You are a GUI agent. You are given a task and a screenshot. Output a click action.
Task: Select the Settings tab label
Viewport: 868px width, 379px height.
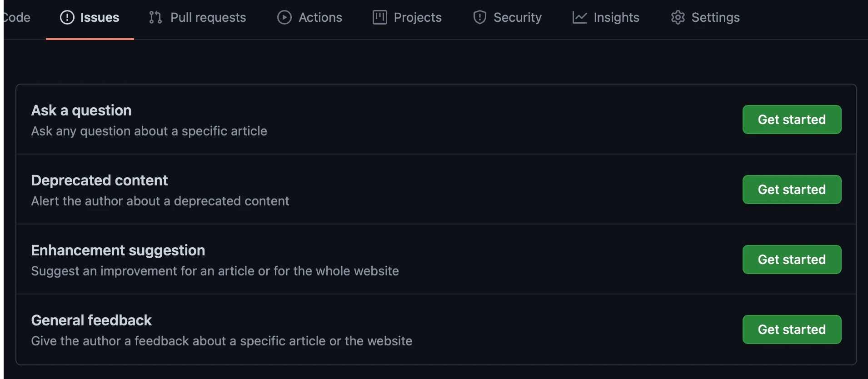point(715,17)
